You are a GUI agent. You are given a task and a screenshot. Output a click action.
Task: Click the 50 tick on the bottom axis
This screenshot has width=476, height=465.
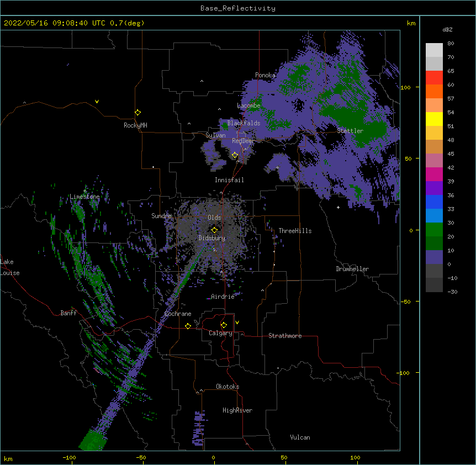click(284, 457)
